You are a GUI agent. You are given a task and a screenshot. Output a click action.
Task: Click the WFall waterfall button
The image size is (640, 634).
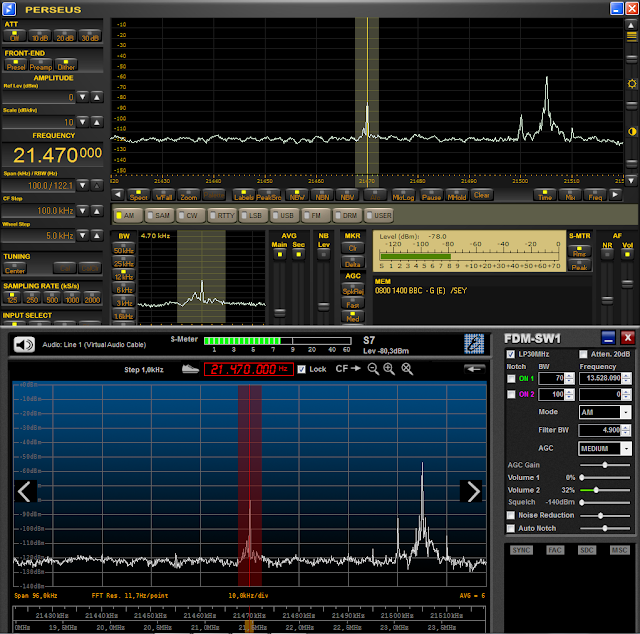tap(164, 195)
